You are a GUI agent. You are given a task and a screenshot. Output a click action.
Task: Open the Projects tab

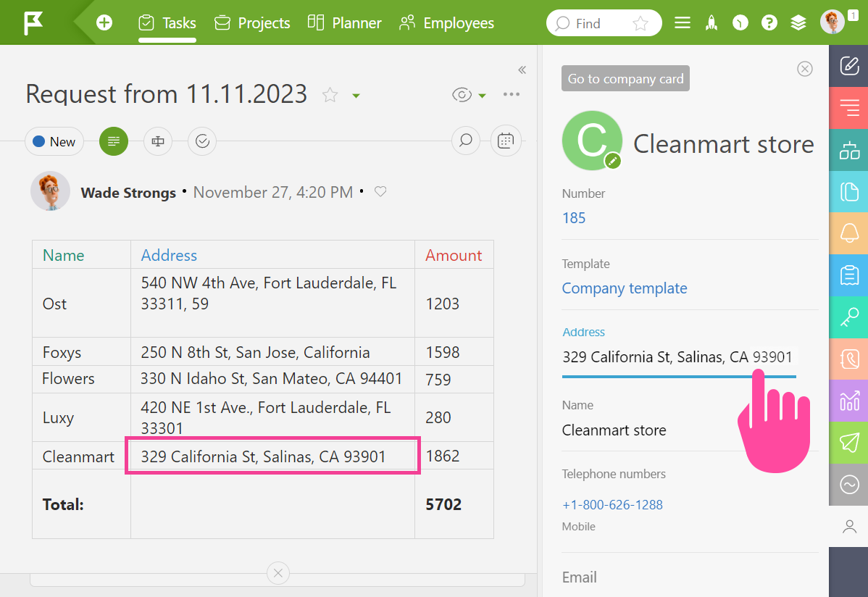pyautogui.click(x=252, y=23)
